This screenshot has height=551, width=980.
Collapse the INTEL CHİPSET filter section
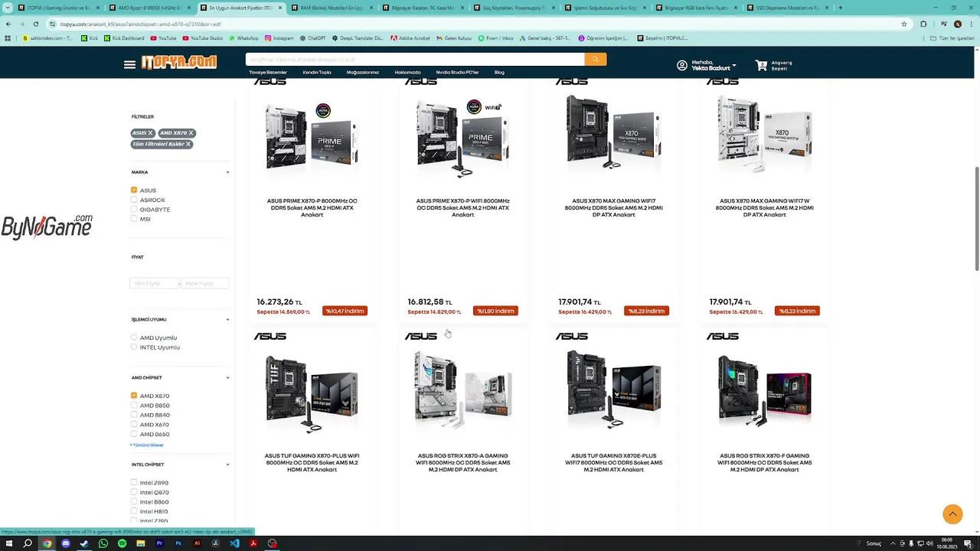pyautogui.click(x=227, y=465)
